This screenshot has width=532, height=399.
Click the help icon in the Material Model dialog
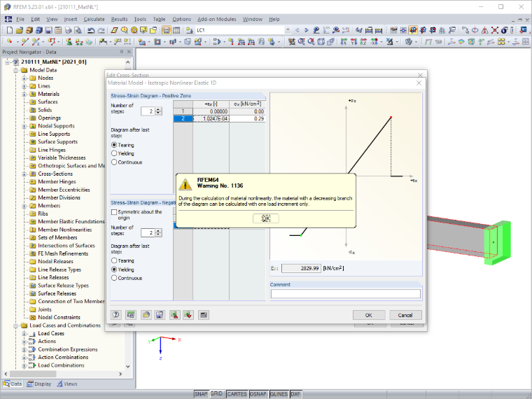coord(115,315)
